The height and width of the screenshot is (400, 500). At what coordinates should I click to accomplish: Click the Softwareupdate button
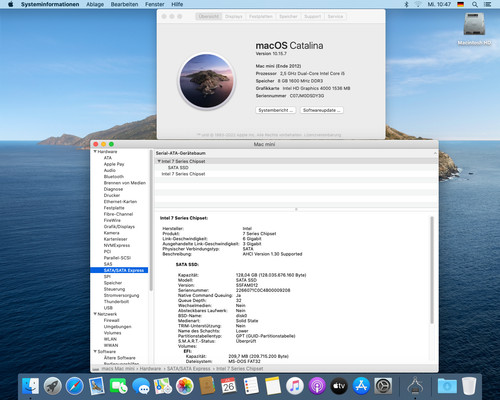pos(321,110)
